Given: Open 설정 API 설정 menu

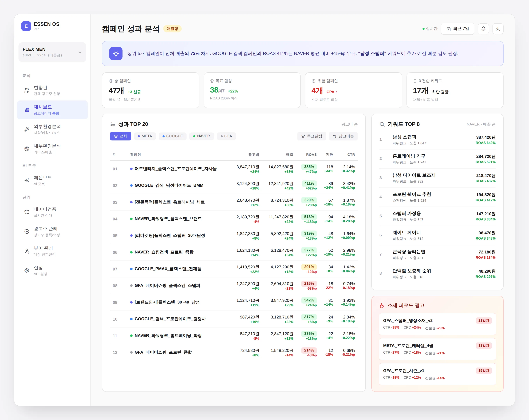Looking at the screenshot, I should pyautogui.click(x=52, y=270).
